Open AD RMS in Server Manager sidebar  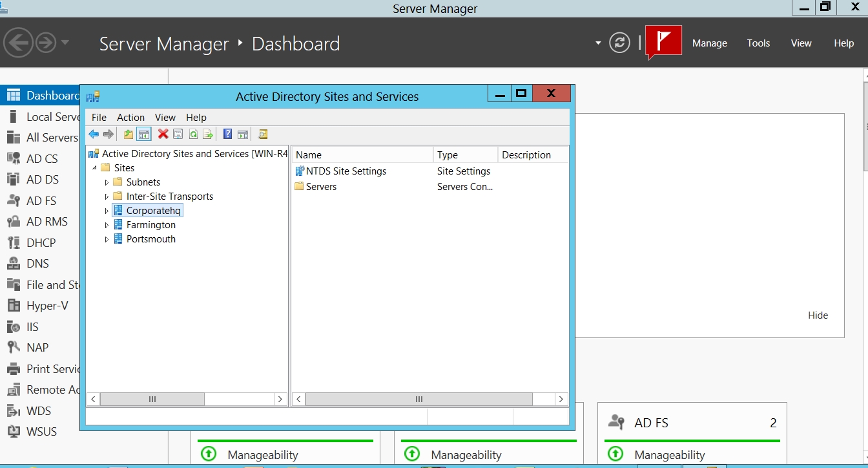[x=46, y=221]
